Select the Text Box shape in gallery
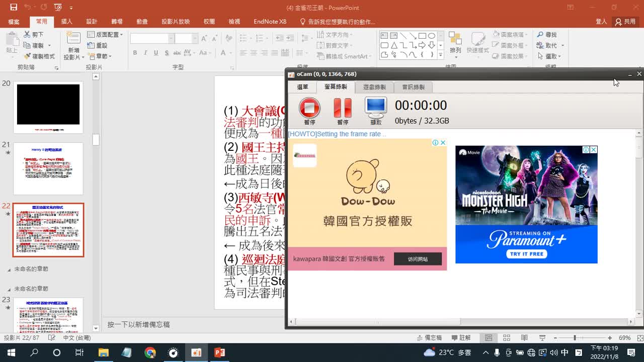The width and height of the screenshot is (644, 362). [384, 36]
